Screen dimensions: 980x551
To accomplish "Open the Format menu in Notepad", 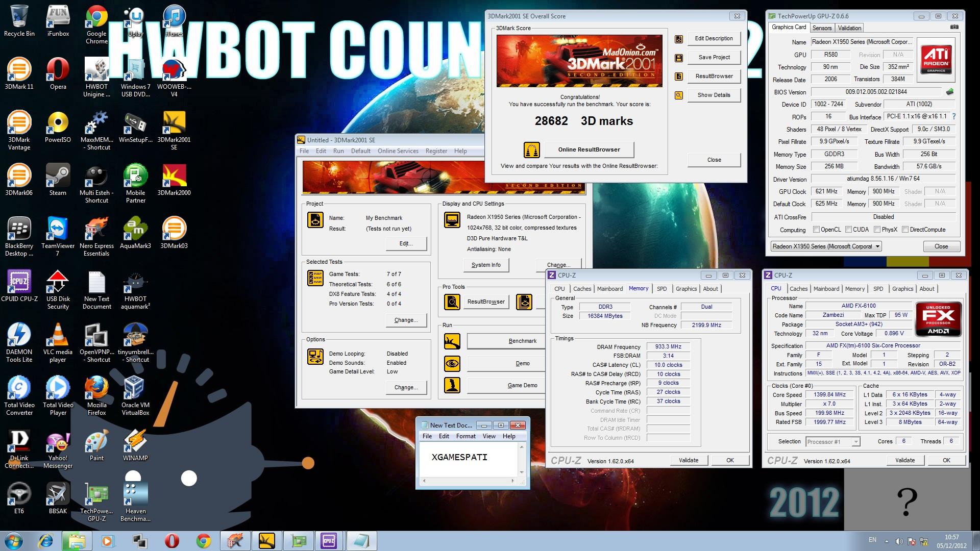I will tap(465, 436).
